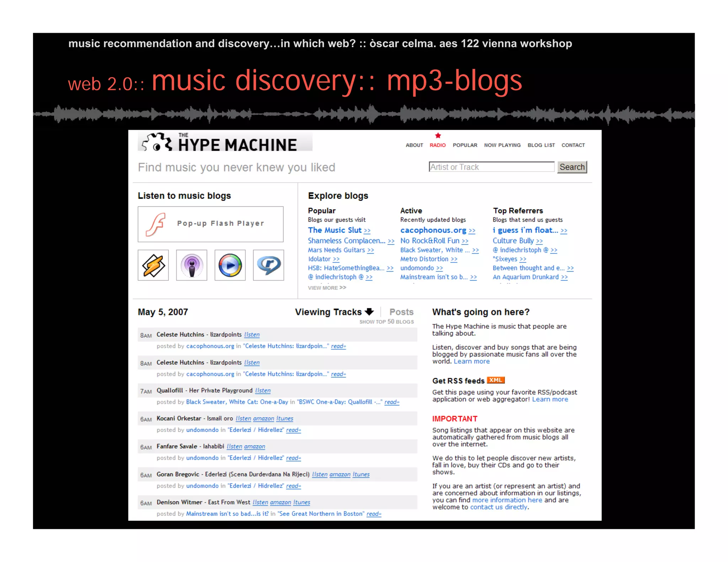
Task: Read the BSWC One-a-Day: Quallofill post
Action: (392, 402)
